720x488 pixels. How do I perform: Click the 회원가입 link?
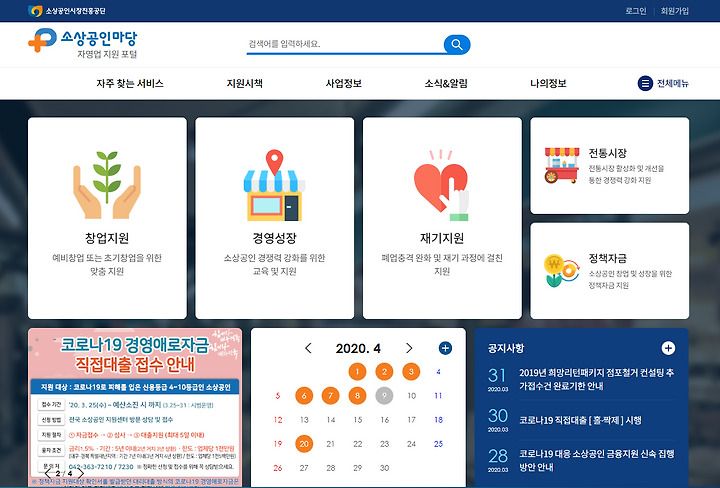[675, 11]
